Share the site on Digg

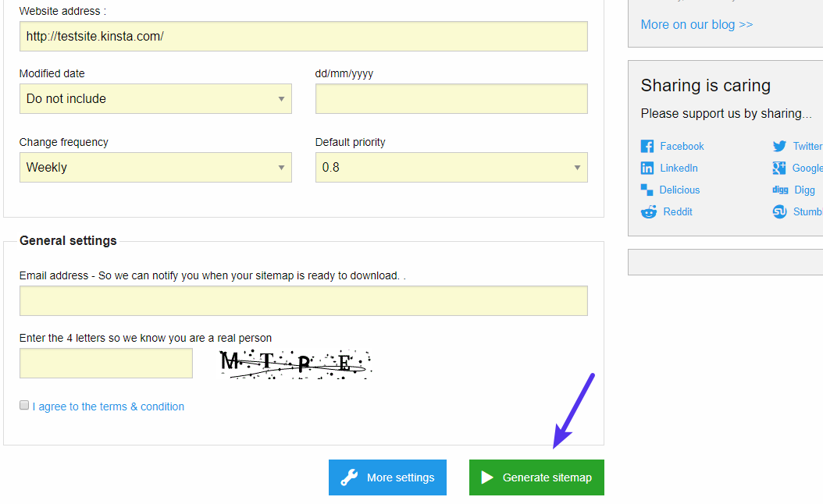(x=780, y=190)
